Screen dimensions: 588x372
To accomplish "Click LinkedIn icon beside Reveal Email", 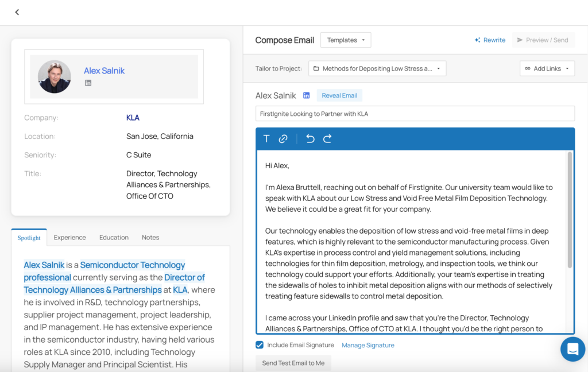I will [307, 95].
